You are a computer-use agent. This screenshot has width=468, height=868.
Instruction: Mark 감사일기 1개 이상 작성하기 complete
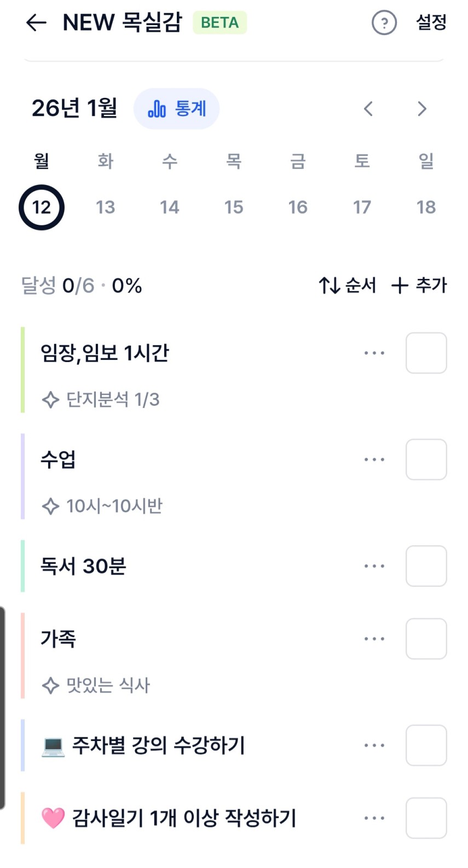(x=426, y=818)
